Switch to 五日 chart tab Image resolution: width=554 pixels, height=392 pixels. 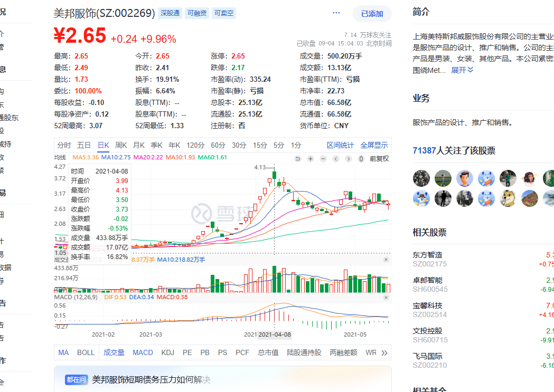click(x=84, y=146)
